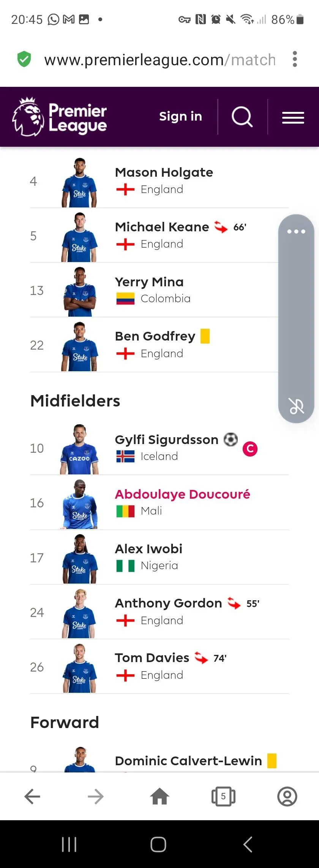Tap the floating panel mute-music icon
Screen dimensions: 319x868
(296, 406)
